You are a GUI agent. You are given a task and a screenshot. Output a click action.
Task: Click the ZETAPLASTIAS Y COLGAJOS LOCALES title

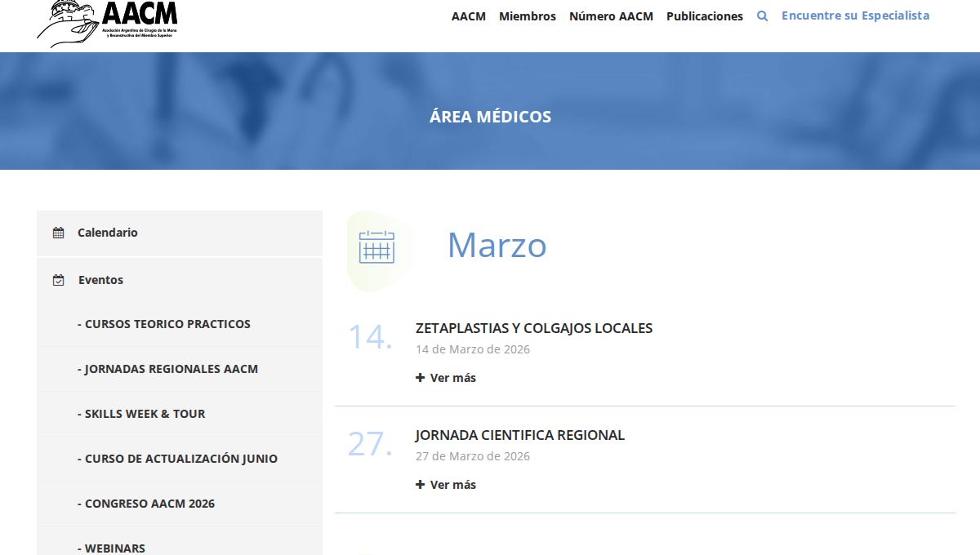[534, 328]
